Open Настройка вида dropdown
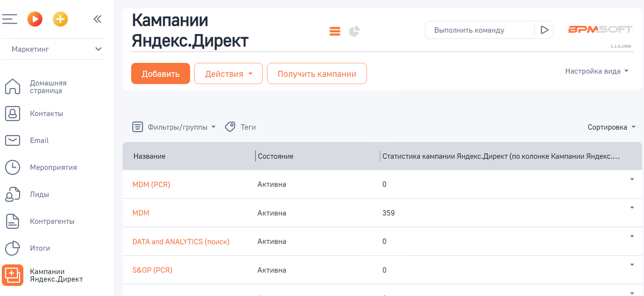Screen dimensions: 644x296 (x=597, y=71)
